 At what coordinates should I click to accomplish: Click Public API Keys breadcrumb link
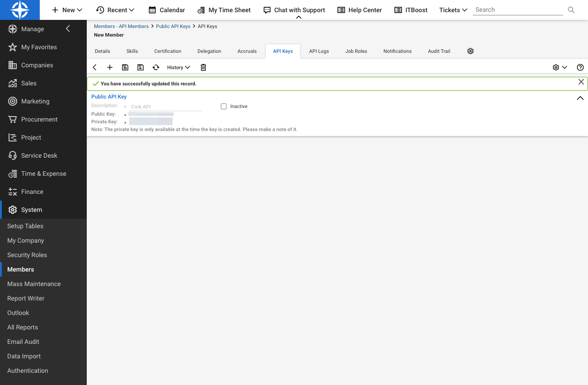pos(173,26)
